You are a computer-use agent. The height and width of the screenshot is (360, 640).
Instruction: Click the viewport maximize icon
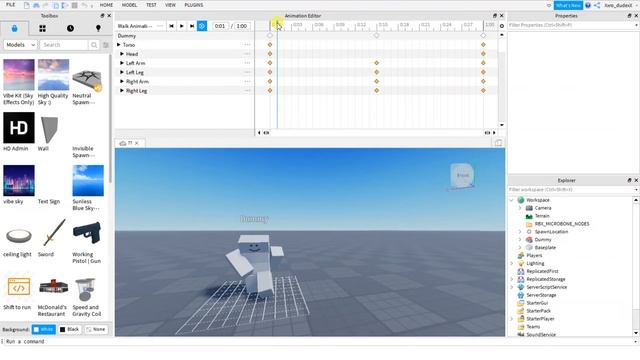pos(498,143)
